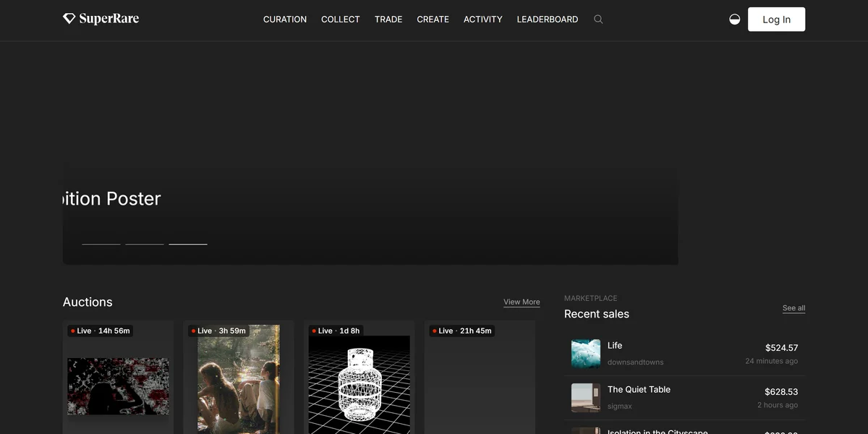Screen dimensions: 868x434
Task: Open the auction ending in 21h 45m
Action: click(x=480, y=377)
